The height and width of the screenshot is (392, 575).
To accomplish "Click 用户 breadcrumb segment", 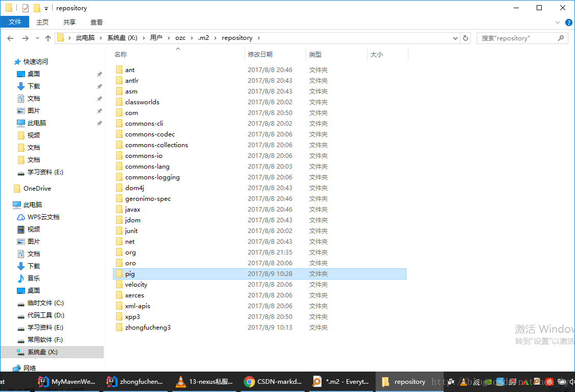I will click(156, 38).
